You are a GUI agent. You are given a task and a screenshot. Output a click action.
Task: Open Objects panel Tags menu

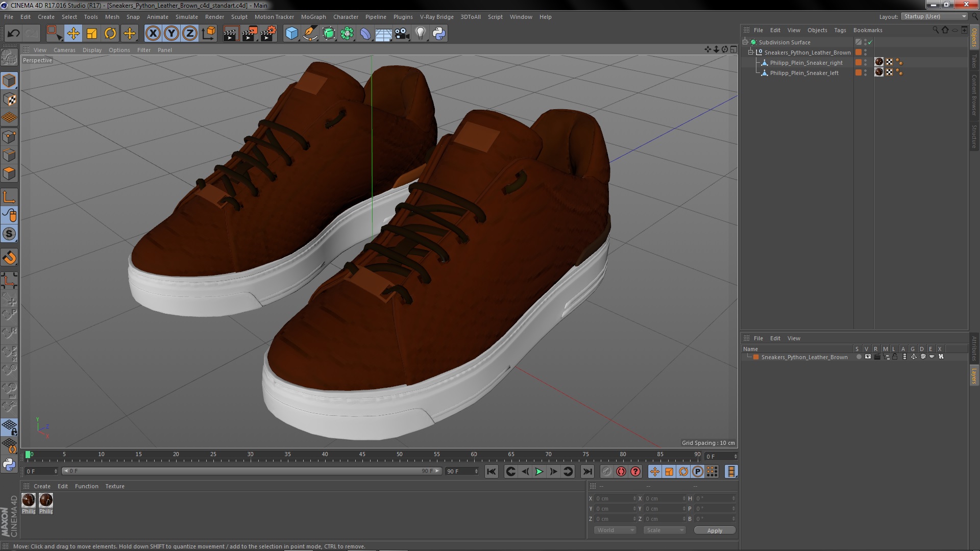coord(840,30)
